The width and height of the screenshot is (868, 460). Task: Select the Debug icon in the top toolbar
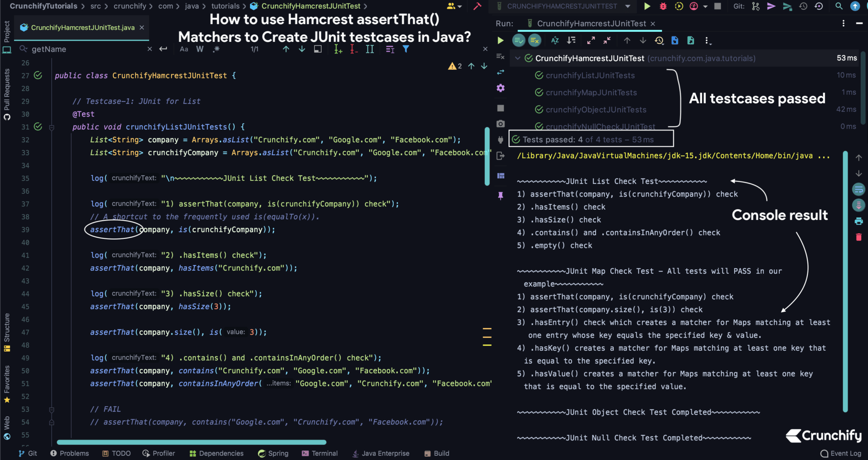[663, 6]
